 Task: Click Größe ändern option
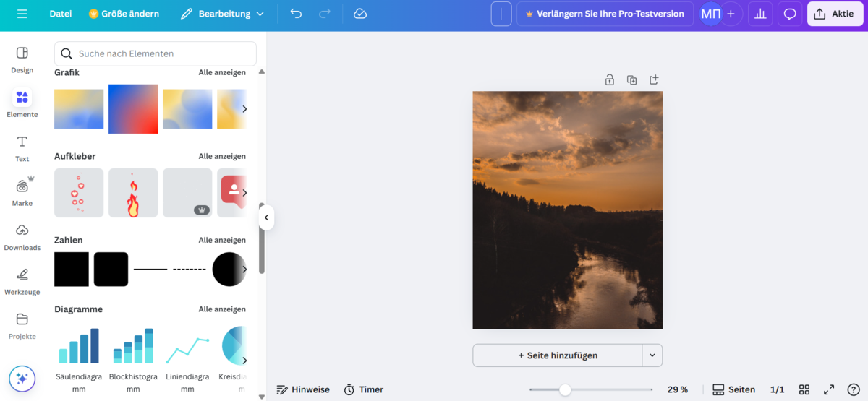[x=124, y=14]
